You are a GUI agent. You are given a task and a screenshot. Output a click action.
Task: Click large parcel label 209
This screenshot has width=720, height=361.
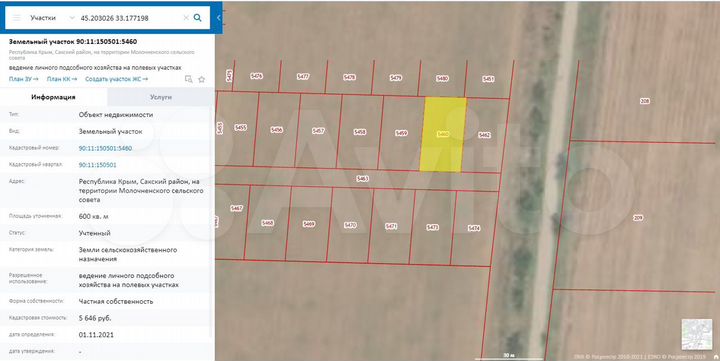pos(638,218)
